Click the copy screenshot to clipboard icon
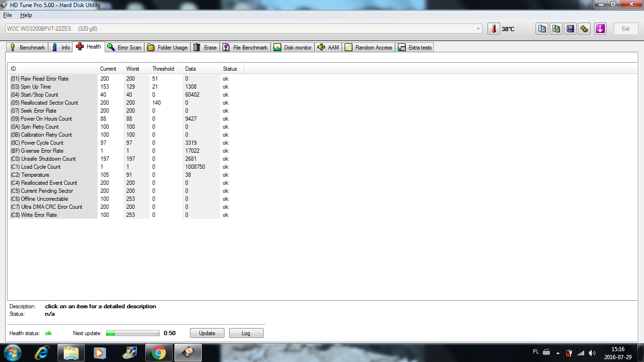Screen dimensions: 644x362 tap(556, 29)
